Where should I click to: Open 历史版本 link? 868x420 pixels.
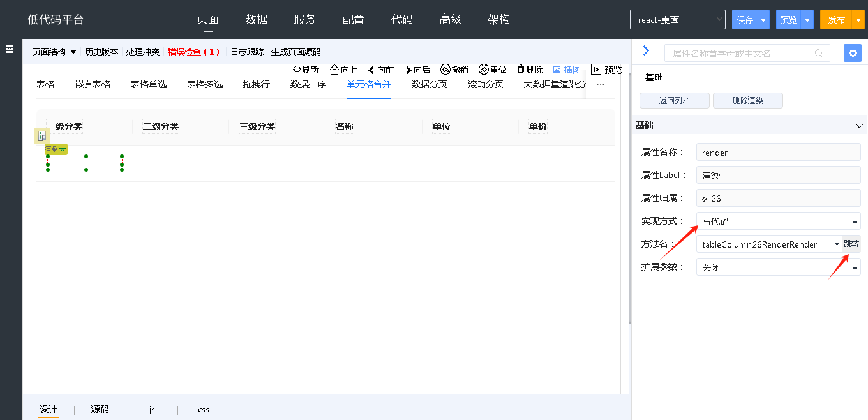[x=102, y=52]
